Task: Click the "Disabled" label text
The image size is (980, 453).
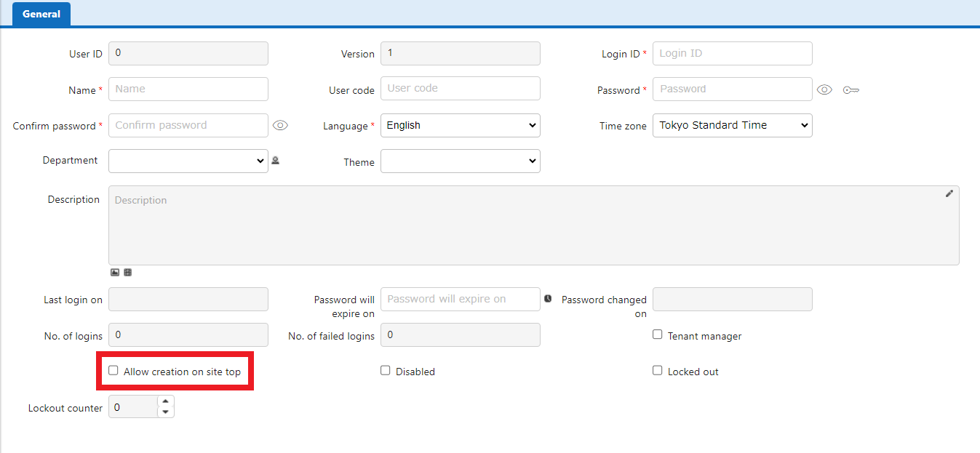Action: (415, 372)
